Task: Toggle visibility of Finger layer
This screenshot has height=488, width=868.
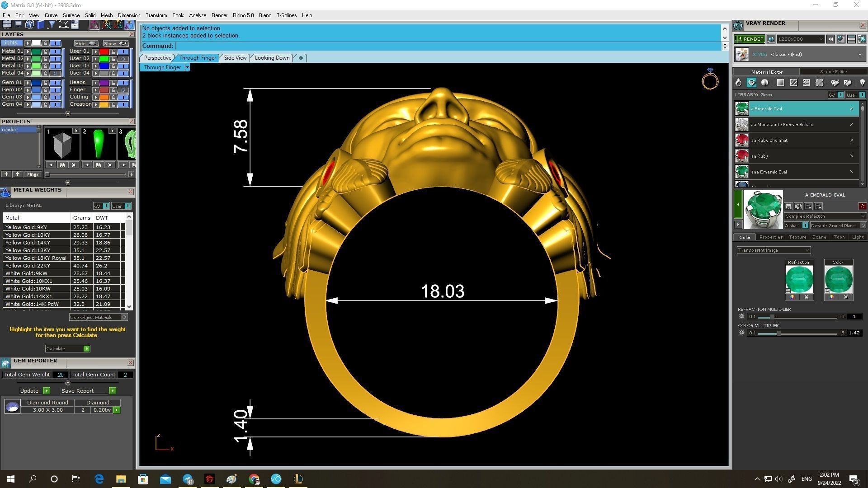Action: point(123,90)
